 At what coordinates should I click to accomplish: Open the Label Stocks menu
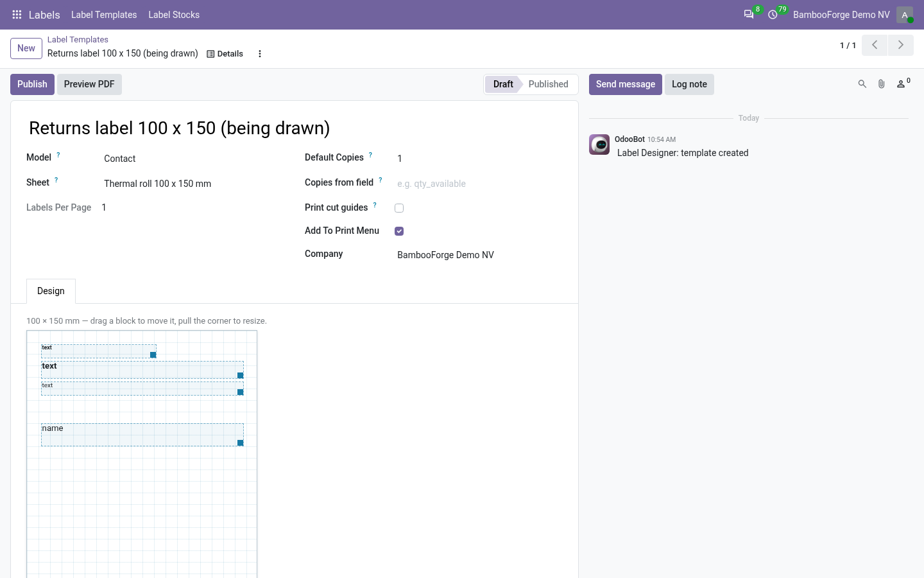174,15
